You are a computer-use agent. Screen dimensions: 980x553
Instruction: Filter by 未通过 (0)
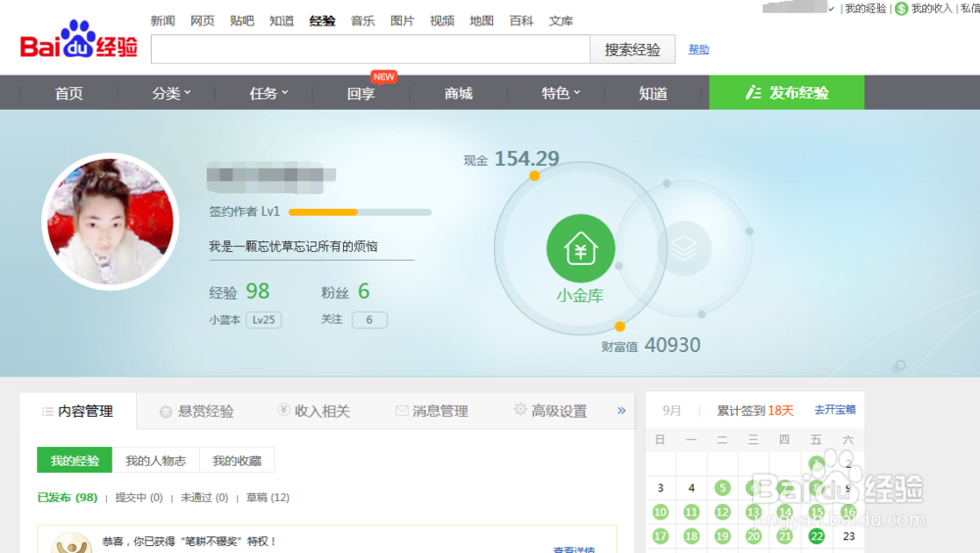point(205,497)
